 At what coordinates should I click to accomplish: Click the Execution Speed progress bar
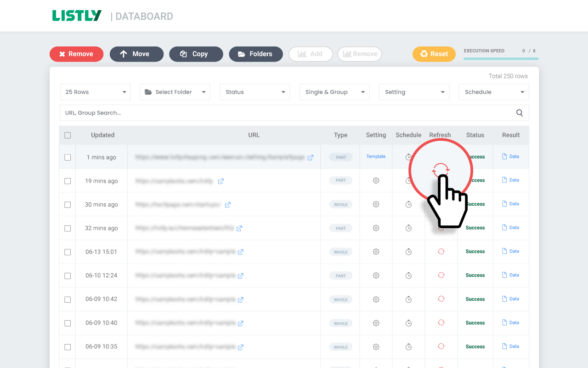(501, 58)
